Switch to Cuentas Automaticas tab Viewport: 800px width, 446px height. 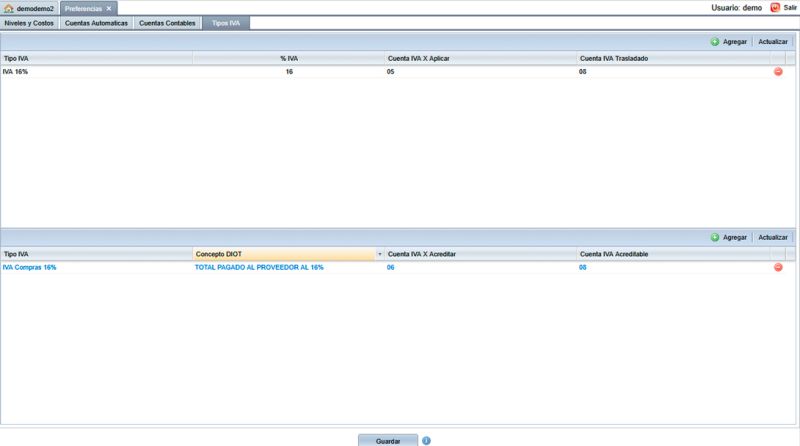[x=96, y=23]
